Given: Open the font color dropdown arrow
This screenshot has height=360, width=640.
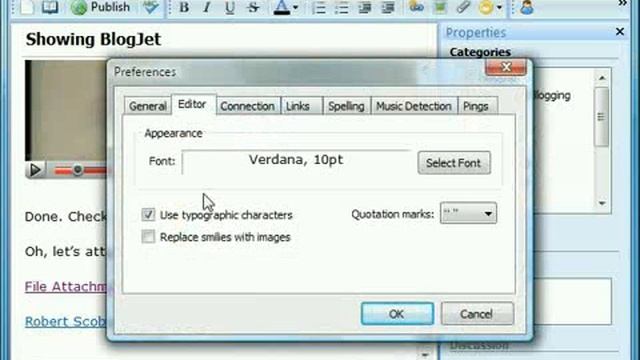Looking at the screenshot, I should [x=296, y=7].
